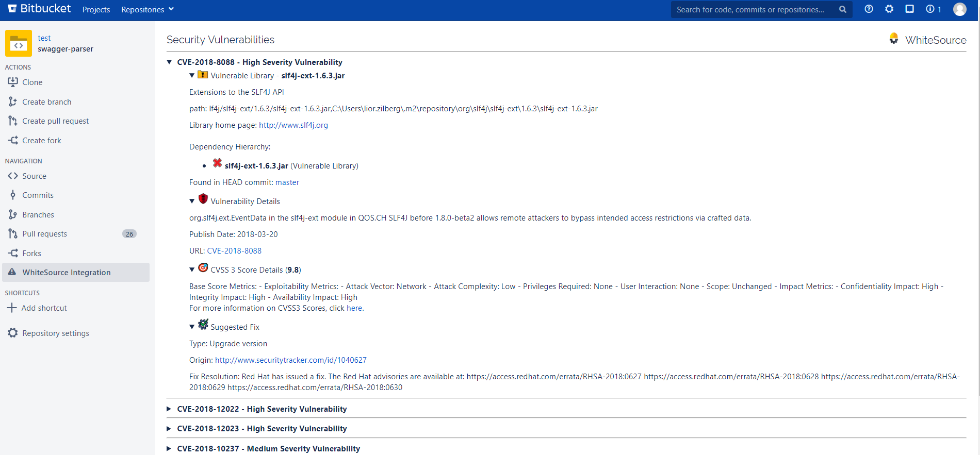Image resolution: width=980 pixels, height=455 pixels.
Task: Click the red X icon beside slf4j-ext-1.6.3.jar
Action: tap(217, 163)
